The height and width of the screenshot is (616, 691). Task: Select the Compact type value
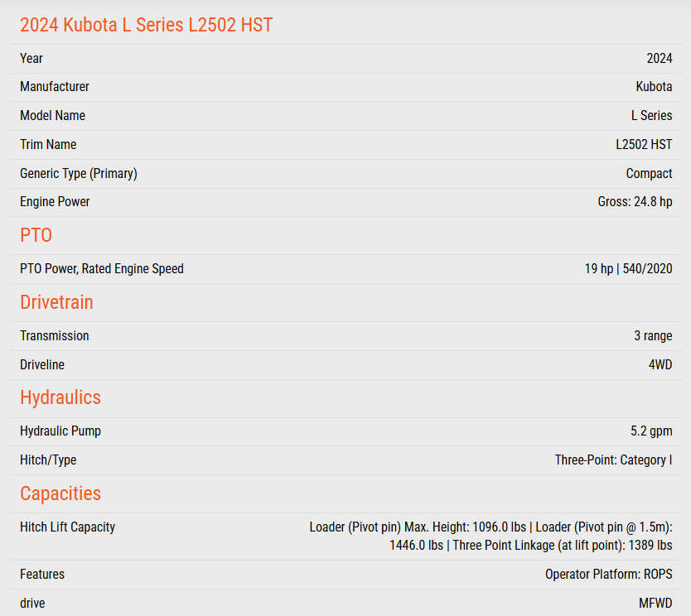(x=649, y=174)
